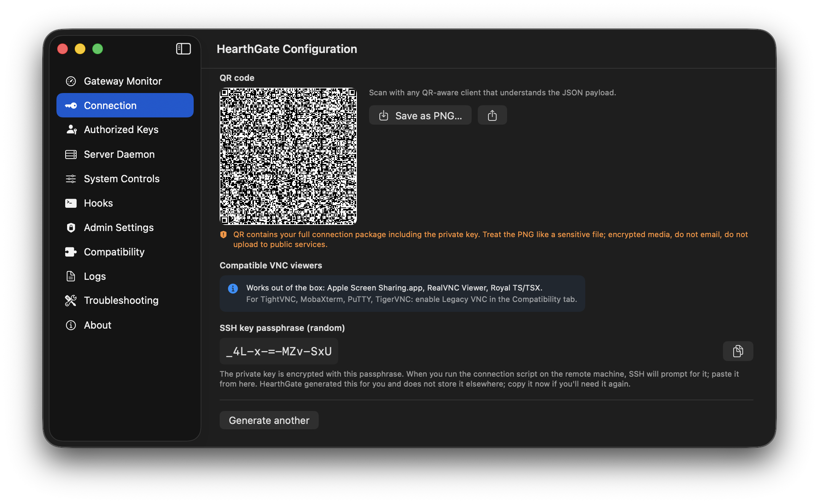Click the green zoom window button
The image size is (819, 504).
click(98, 49)
